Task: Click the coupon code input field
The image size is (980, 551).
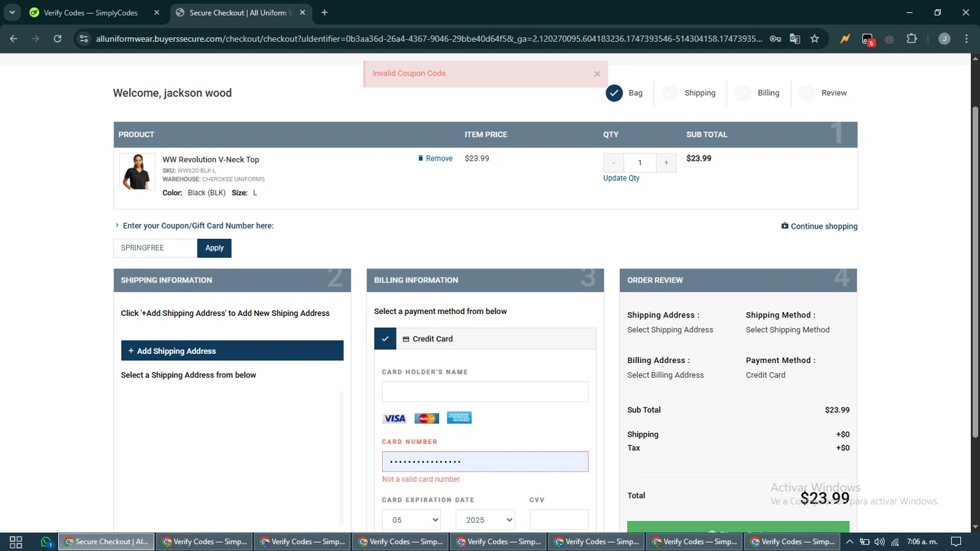Action: 155,248
